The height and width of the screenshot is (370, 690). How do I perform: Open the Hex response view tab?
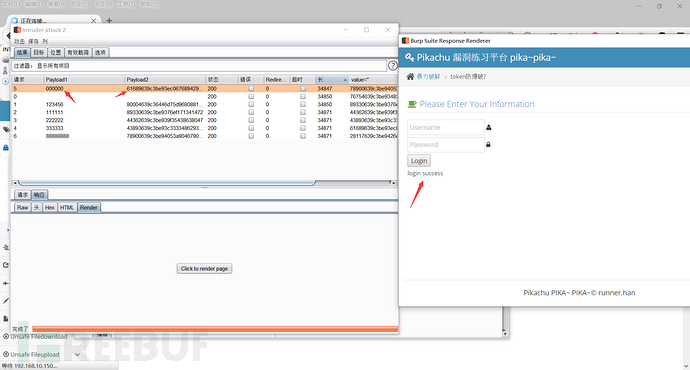[x=50, y=208]
